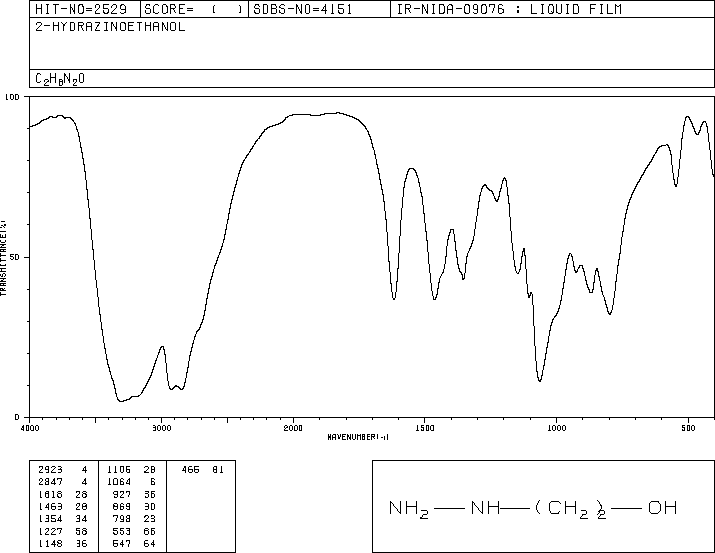
Task: Click peak table entry 466
Action: pyautogui.click(x=191, y=470)
